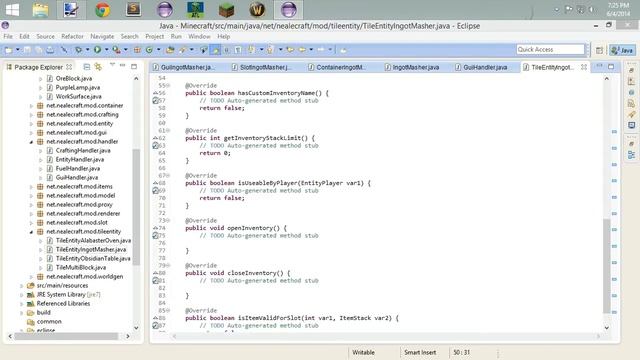Click inside the Quick Access field

point(550,49)
